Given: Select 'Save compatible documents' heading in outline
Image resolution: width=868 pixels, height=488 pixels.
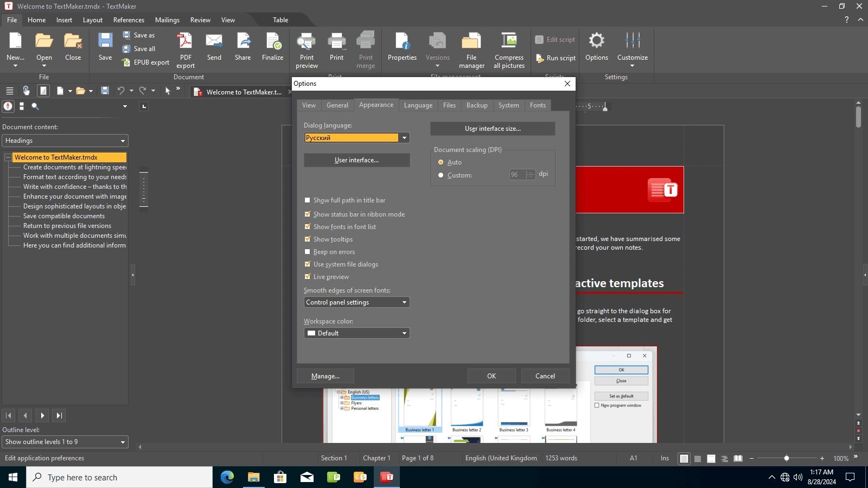Looking at the screenshot, I should [x=64, y=216].
